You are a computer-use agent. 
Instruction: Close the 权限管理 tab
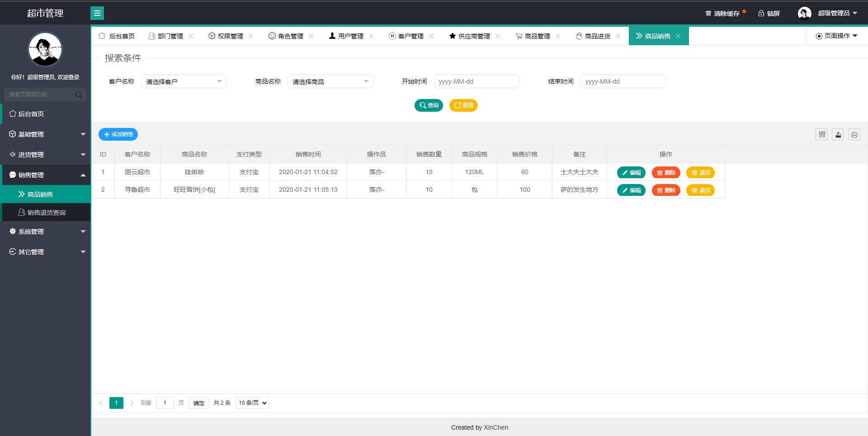click(251, 36)
